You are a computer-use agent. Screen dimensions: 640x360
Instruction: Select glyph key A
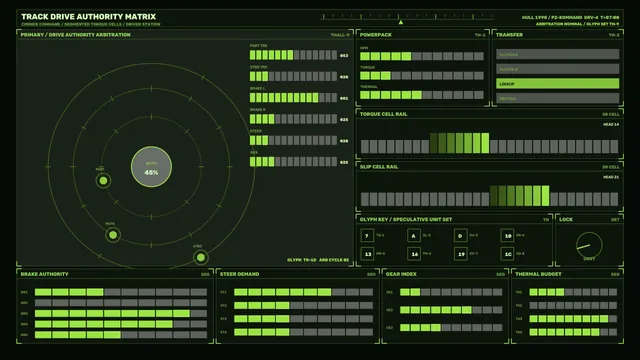413,236
